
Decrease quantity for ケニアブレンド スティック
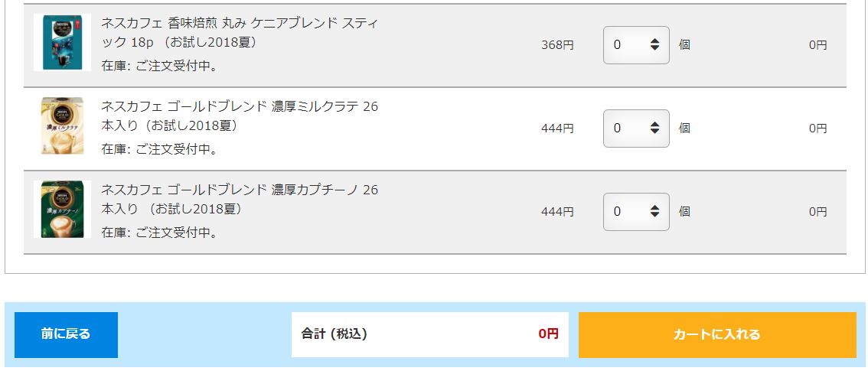click(x=655, y=48)
